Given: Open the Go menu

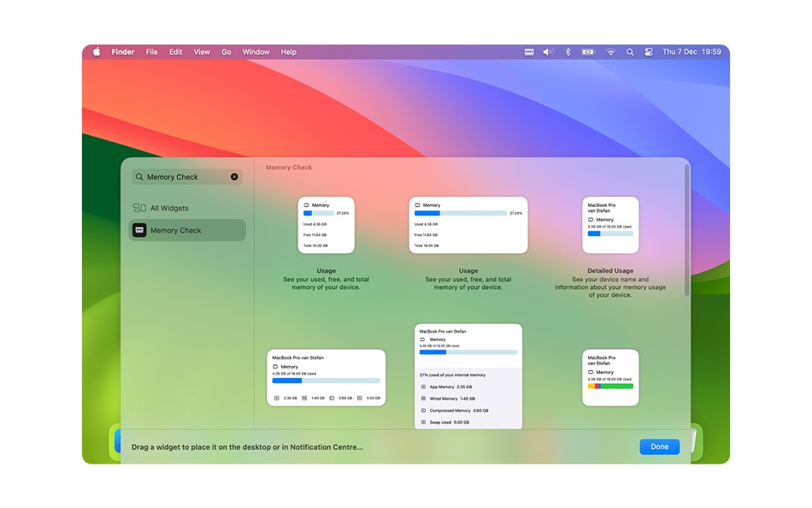Looking at the screenshot, I should tap(227, 52).
